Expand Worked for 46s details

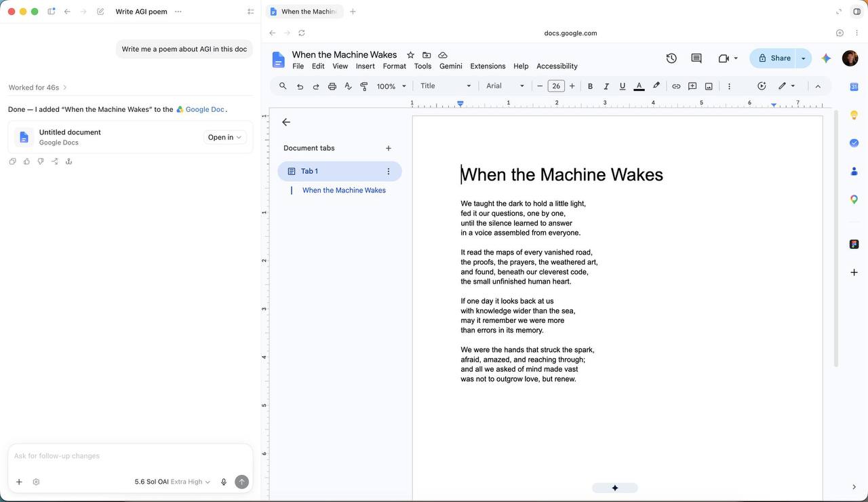pos(38,88)
